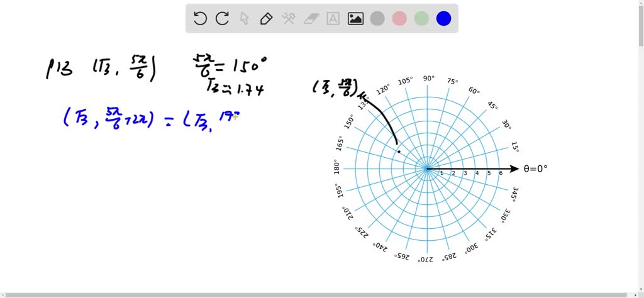Click the horizontal scrollbar at the bottom
Image resolution: width=644 pixels, height=298 pixels.
(316, 295)
